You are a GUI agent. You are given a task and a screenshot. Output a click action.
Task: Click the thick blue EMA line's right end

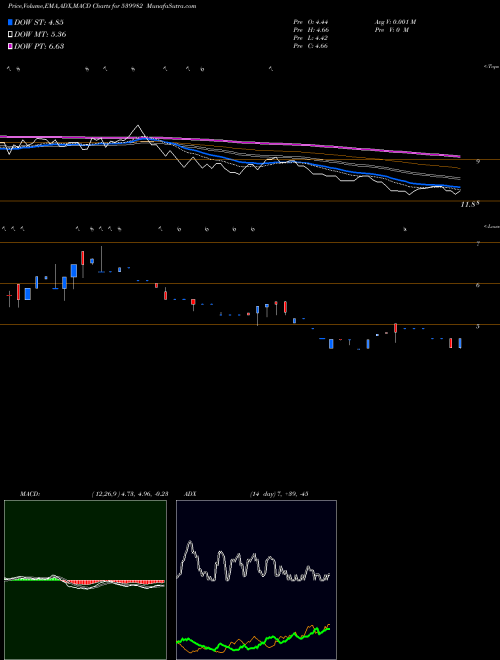tap(459, 187)
